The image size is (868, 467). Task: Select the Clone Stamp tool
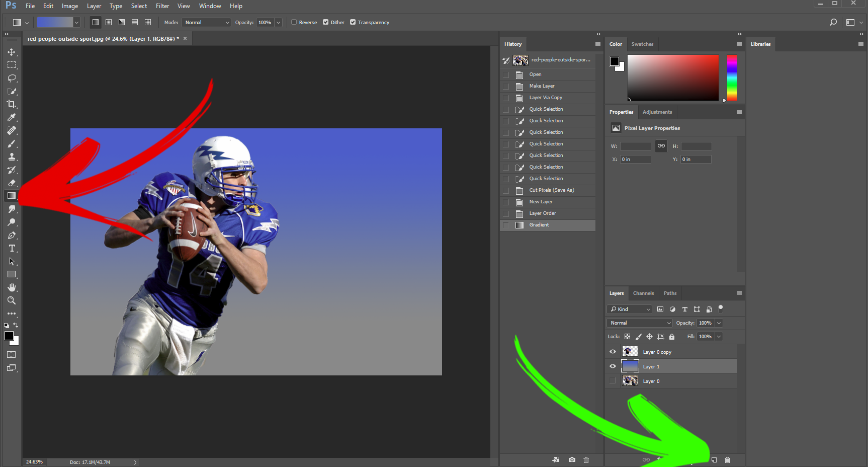12,157
